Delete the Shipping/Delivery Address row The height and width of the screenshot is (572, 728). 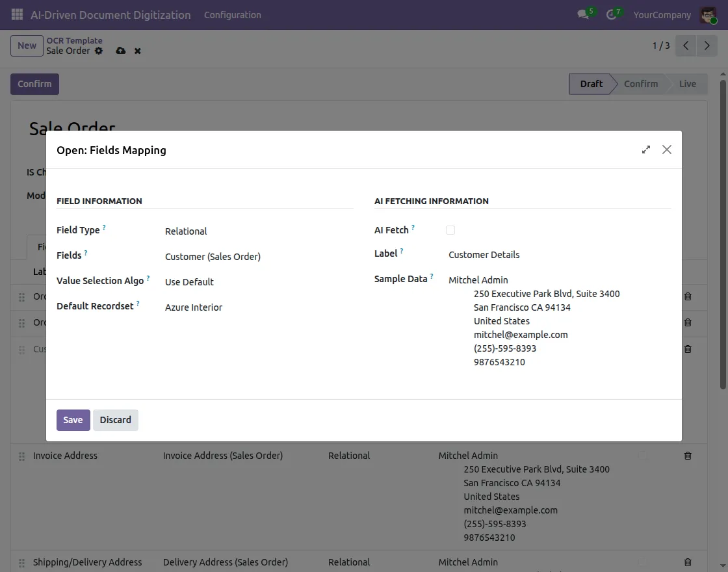click(x=688, y=562)
